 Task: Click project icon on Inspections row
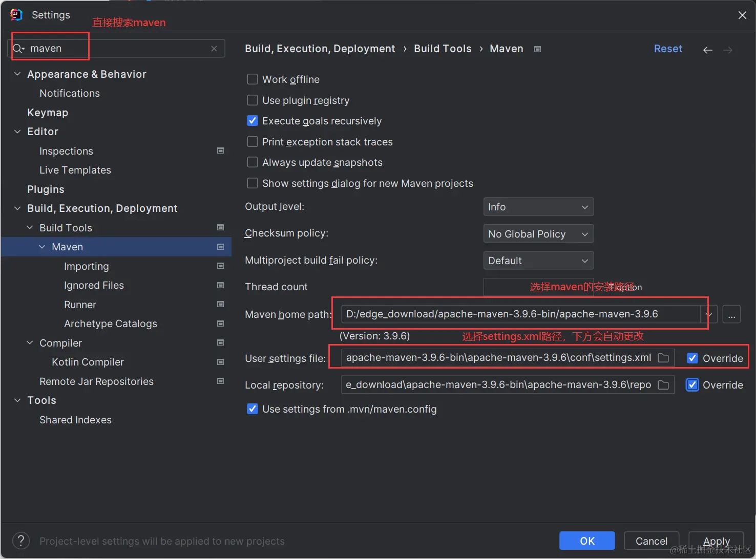click(221, 150)
